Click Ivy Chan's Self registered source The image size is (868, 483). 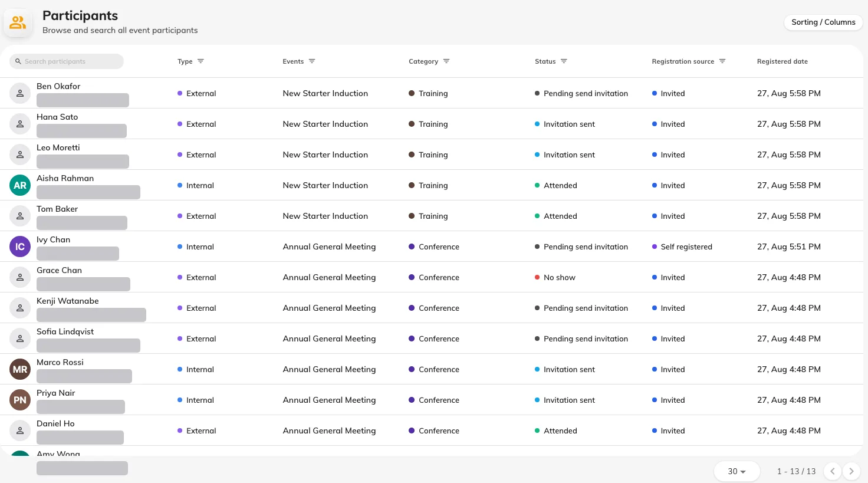coord(682,247)
